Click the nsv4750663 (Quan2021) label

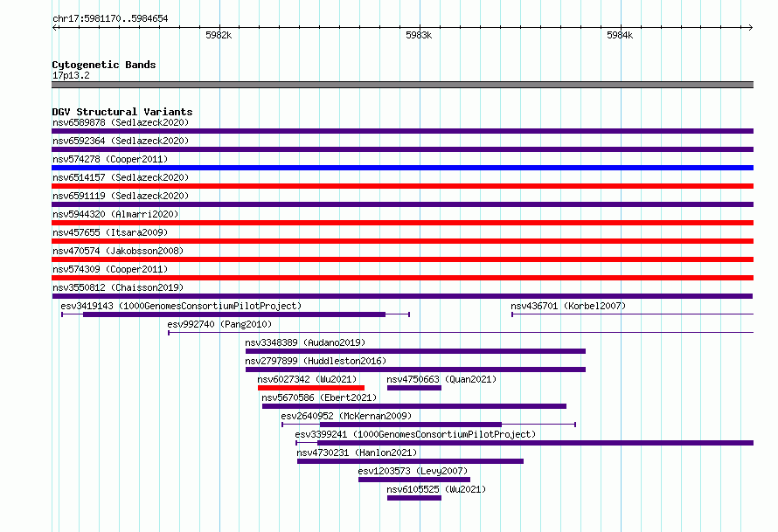441,379
